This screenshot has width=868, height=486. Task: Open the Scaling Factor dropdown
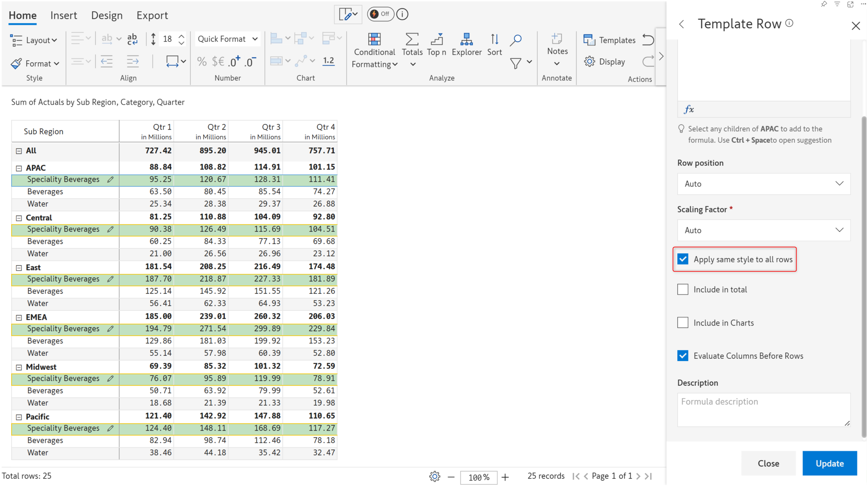(x=764, y=230)
